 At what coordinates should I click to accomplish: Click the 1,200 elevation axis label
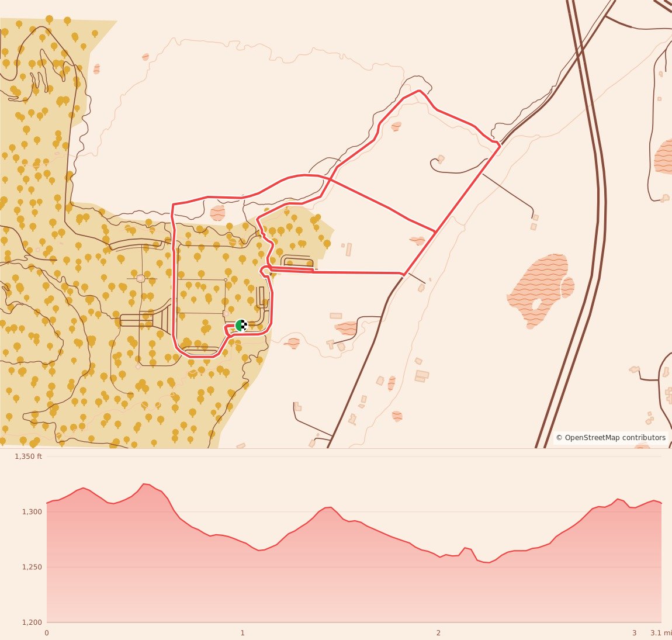click(32, 622)
